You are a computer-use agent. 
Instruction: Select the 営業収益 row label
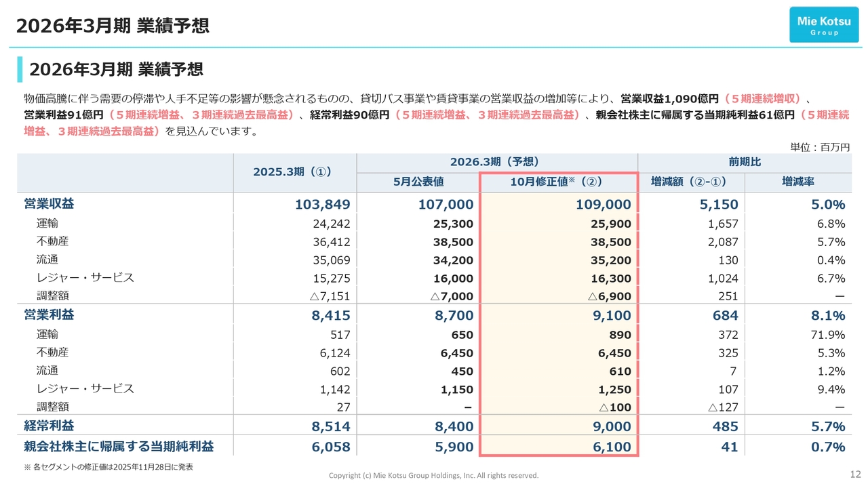pyautogui.click(x=49, y=204)
